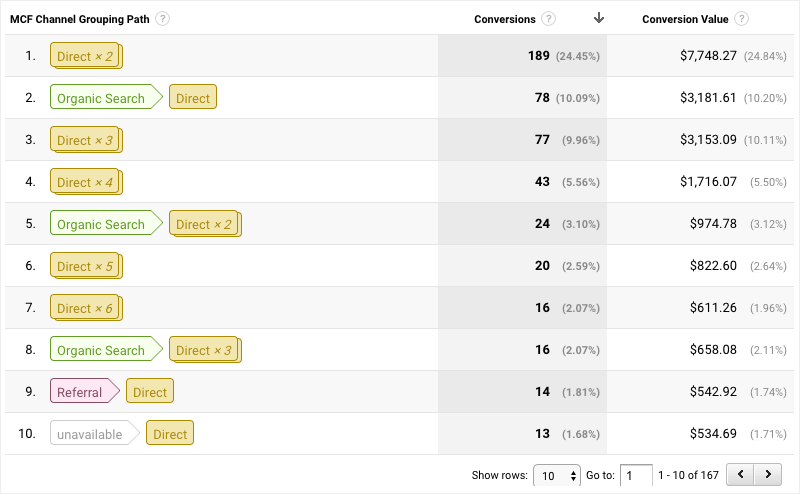Go to next page of results
Image resolution: width=800 pixels, height=494 pixels.
(x=767, y=474)
